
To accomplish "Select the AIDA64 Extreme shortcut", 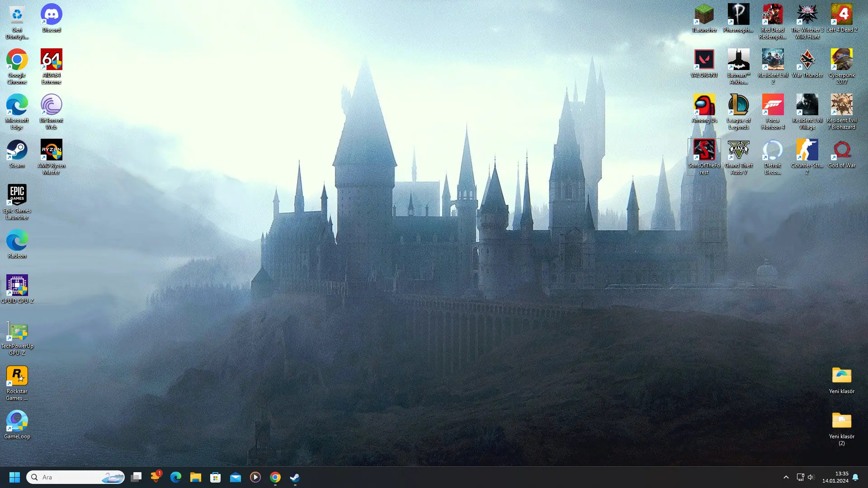I will click(x=51, y=67).
